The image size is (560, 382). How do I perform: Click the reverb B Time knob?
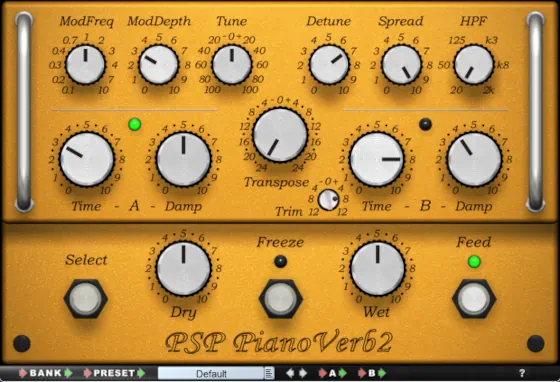click(377, 159)
